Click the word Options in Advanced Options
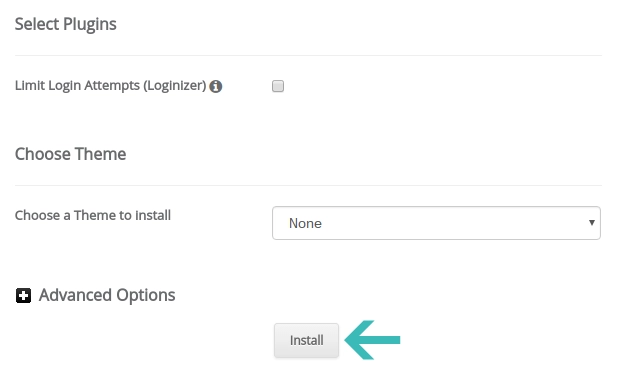This screenshot has height=368, width=619. click(x=146, y=296)
